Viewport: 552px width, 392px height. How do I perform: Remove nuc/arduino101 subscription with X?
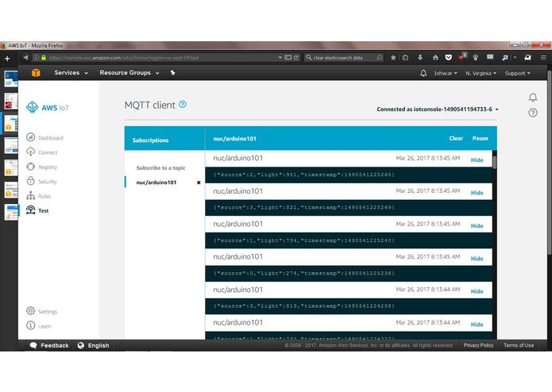pyautogui.click(x=199, y=183)
